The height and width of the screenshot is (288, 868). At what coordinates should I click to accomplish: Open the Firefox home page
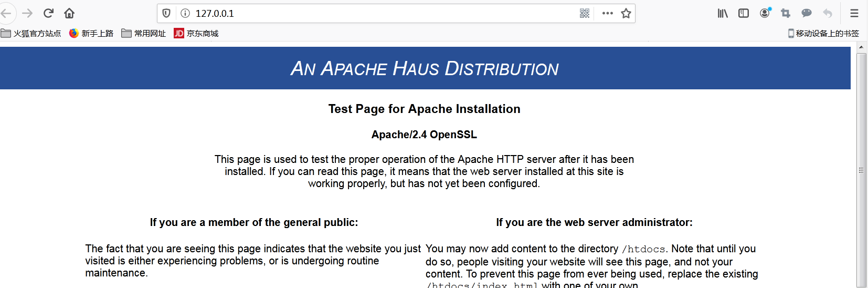69,13
